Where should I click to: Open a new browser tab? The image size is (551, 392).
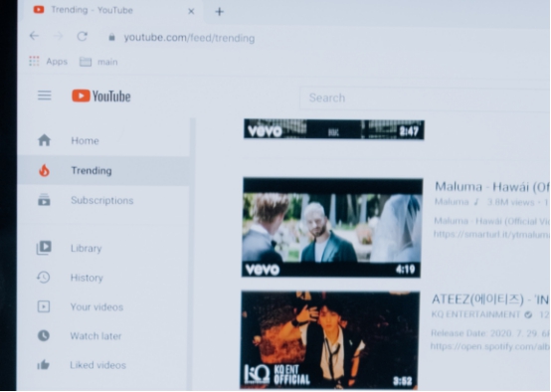(x=219, y=12)
